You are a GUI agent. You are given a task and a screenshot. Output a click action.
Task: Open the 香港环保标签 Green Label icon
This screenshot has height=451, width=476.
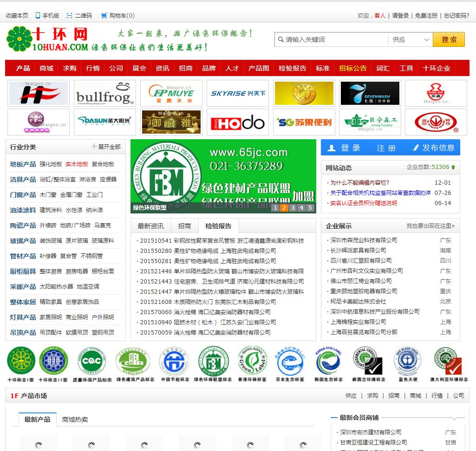(252, 364)
